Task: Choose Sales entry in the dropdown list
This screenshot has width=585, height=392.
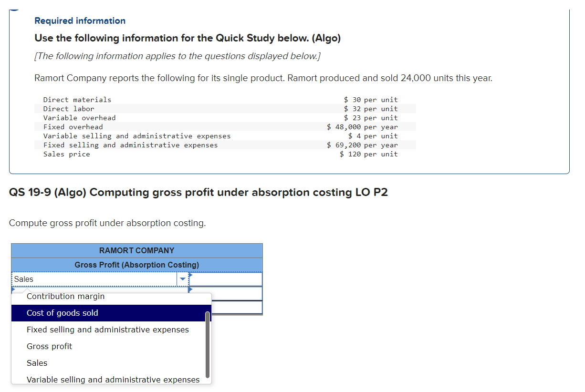Action: [x=37, y=363]
